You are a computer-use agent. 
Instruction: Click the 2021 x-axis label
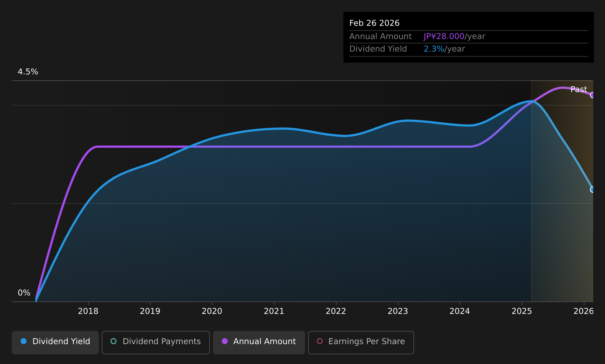click(x=274, y=311)
